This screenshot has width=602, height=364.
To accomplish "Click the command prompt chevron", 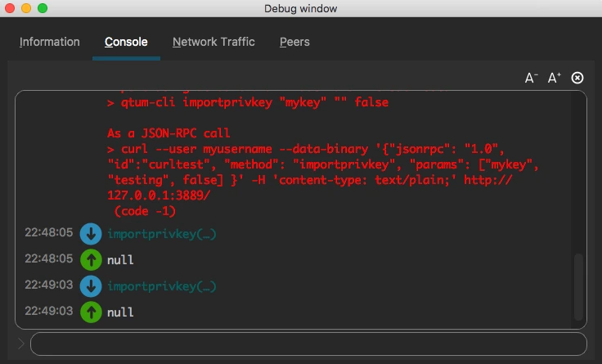I will coord(21,344).
